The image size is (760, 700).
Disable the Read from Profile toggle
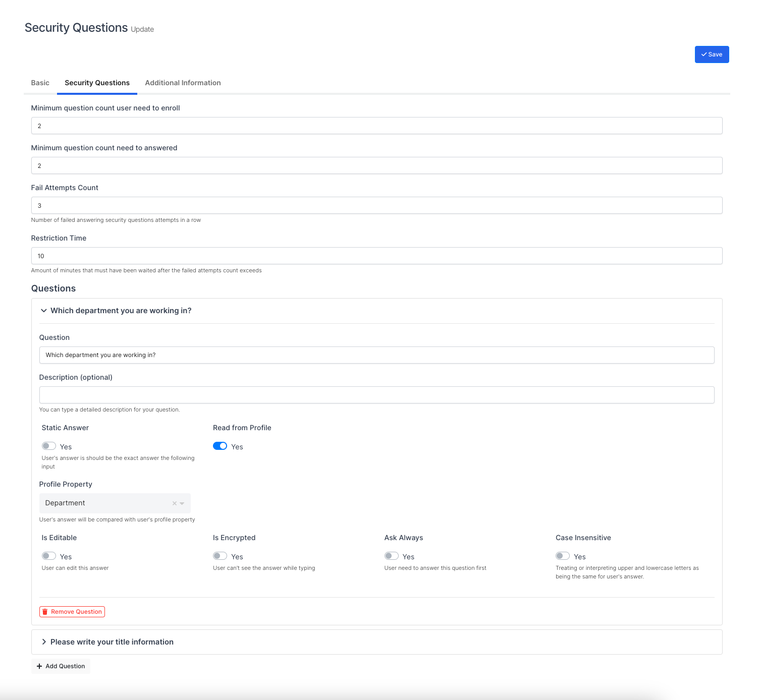[220, 446]
